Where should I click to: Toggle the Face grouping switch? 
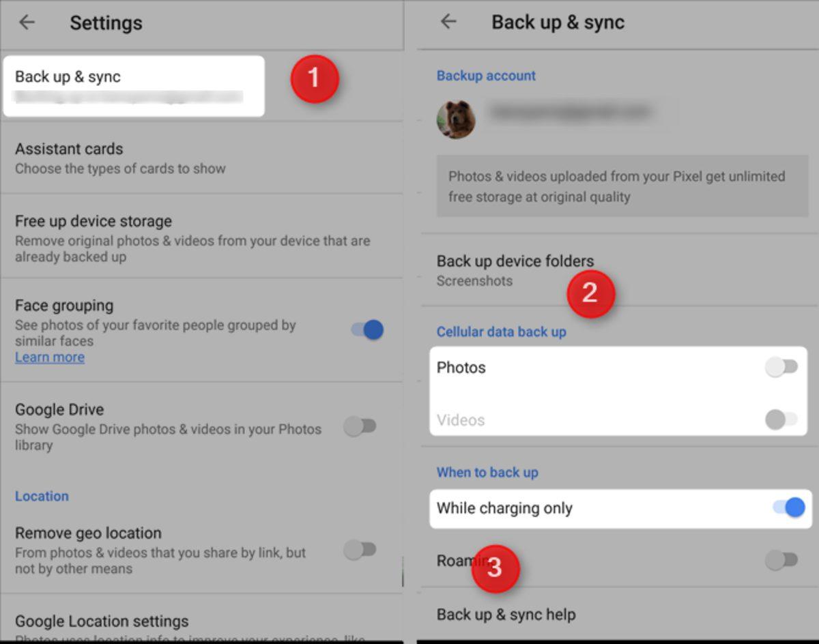coord(366,330)
